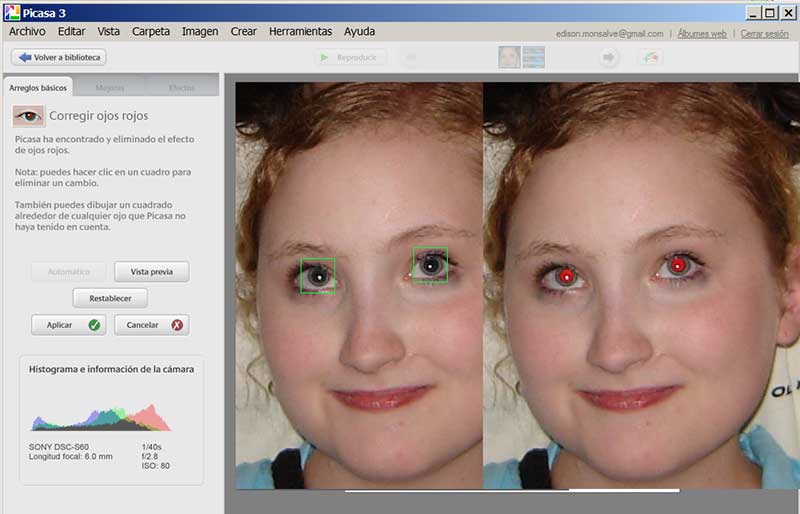This screenshot has width=800, height=514.
Task: Open the Herramientas menu
Action: 300,31
